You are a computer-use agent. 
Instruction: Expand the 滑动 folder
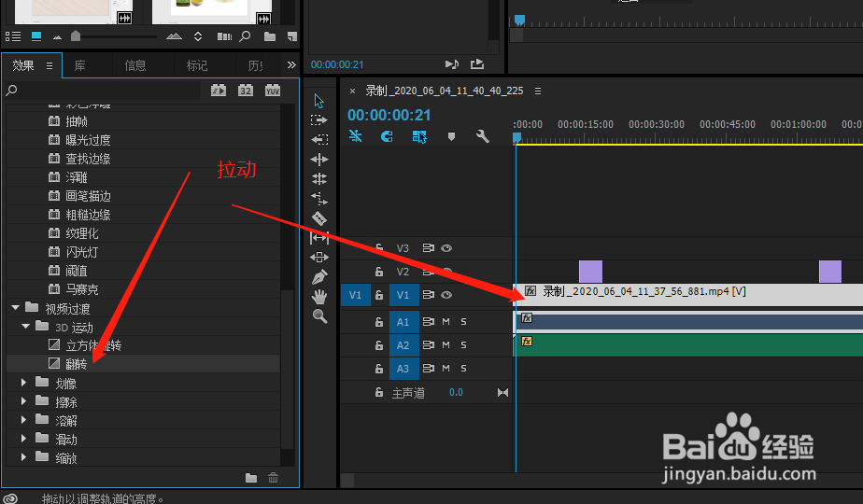(23, 439)
